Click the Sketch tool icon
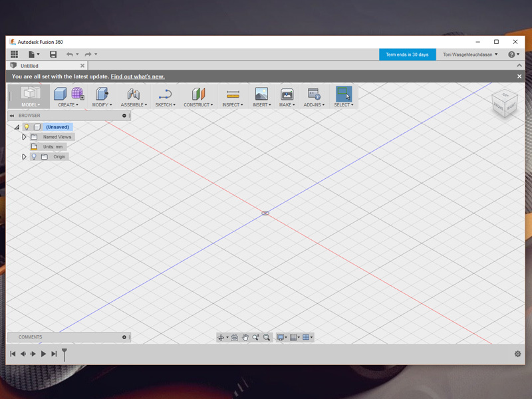This screenshot has width=532, height=399. click(165, 94)
